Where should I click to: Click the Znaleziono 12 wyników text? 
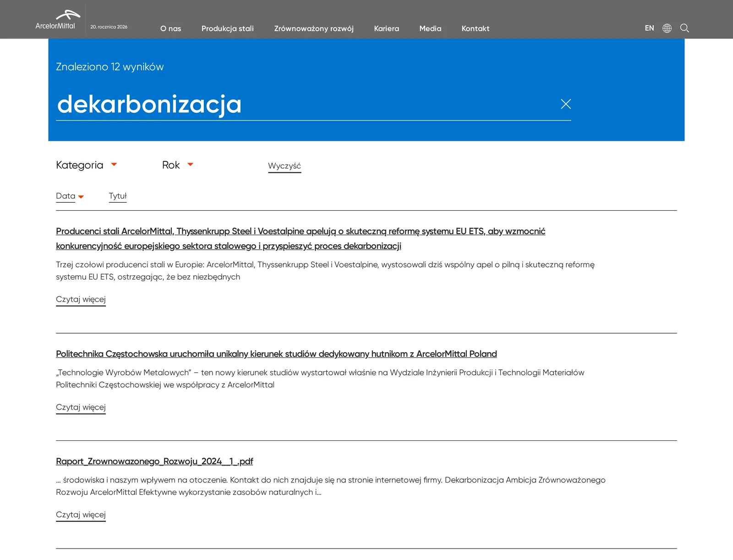[x=109, y=67]
